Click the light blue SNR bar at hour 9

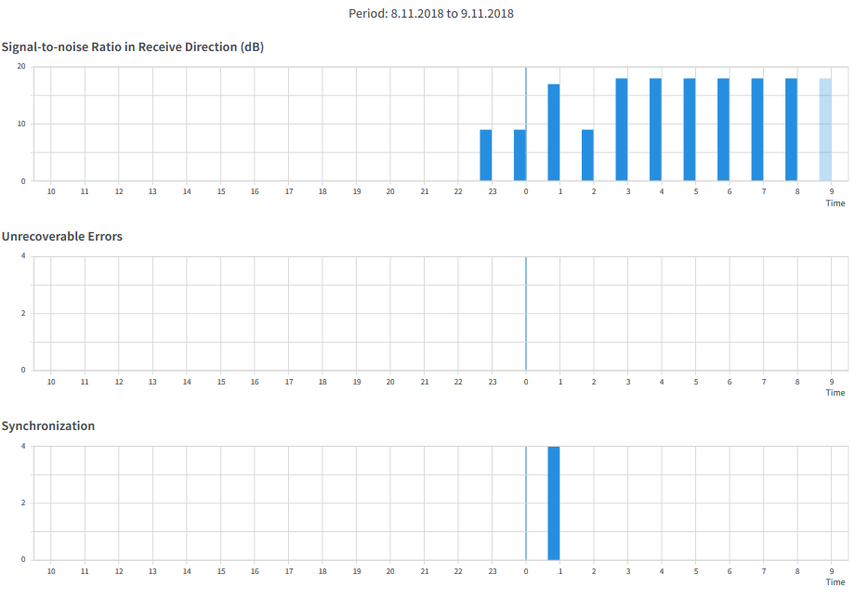click(x=825, y=129)
